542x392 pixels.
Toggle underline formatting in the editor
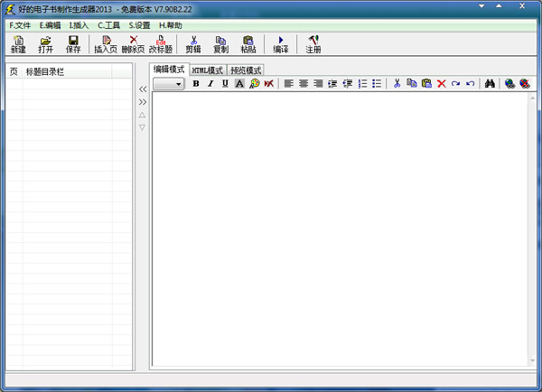pos(225,83)
